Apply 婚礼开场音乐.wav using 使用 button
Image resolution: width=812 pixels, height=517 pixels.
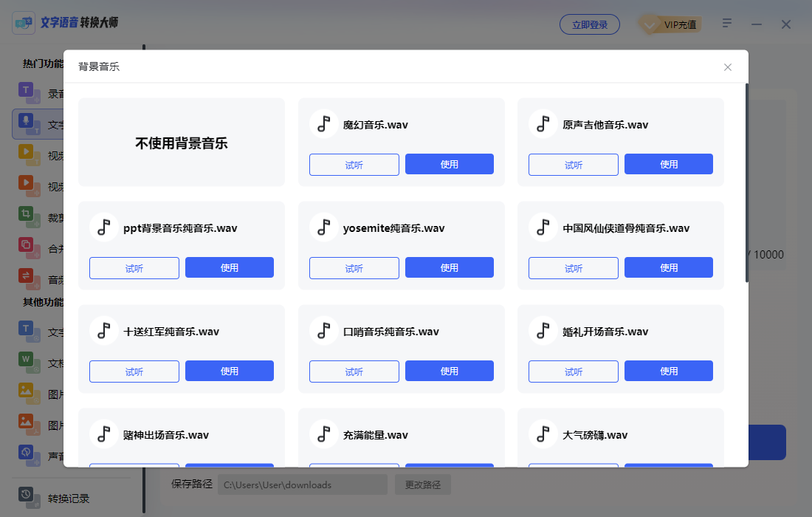pyautogui.click(x=669, y=371)
